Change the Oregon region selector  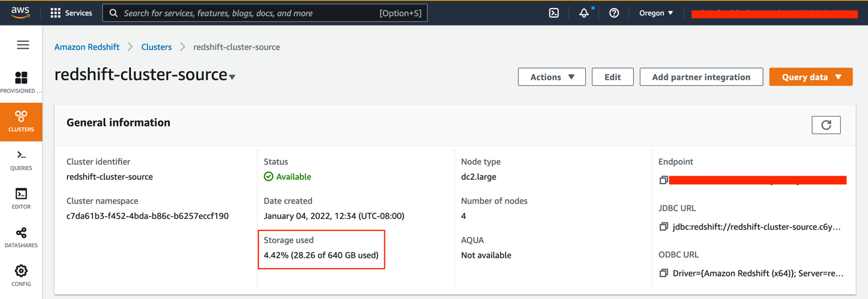click(656, 13)
